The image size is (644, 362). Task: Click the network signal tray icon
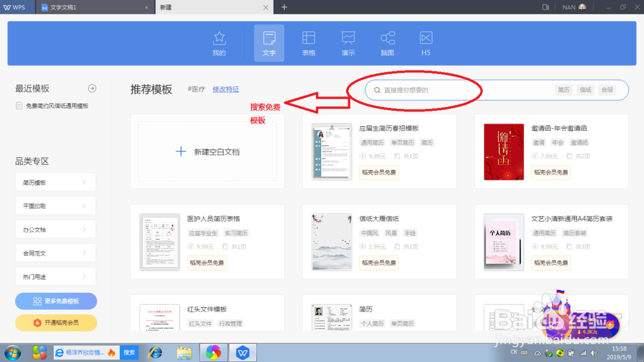tap(583, 353)
